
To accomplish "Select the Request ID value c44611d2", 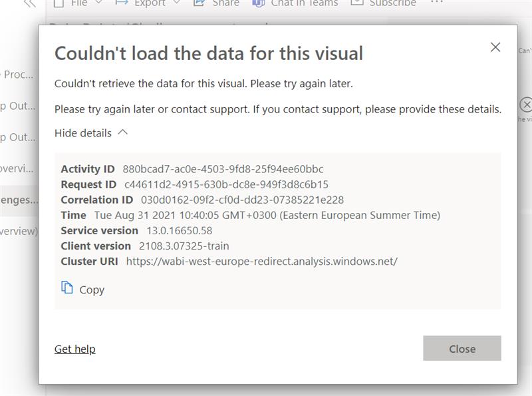I will [x=226, y=184].
